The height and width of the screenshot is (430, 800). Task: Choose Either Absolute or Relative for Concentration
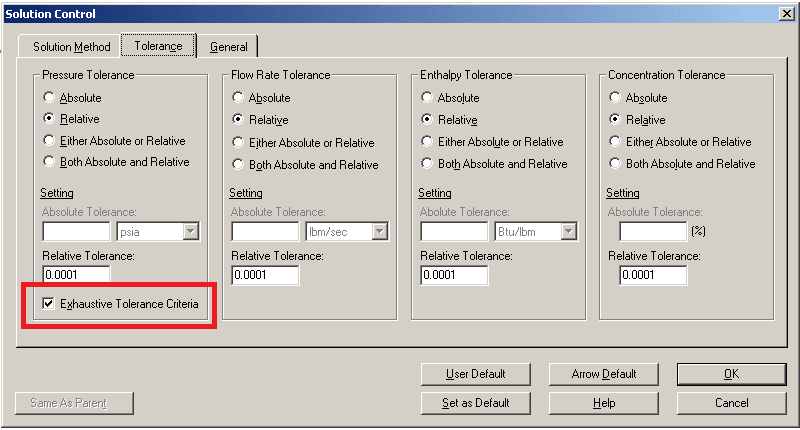(x=681, y=141)
